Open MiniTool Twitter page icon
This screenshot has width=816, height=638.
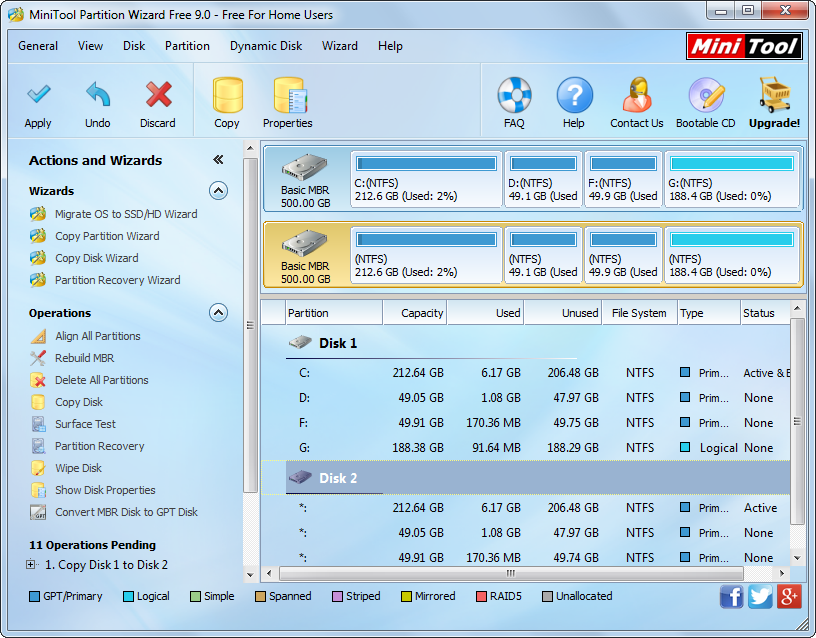(760, 596)
